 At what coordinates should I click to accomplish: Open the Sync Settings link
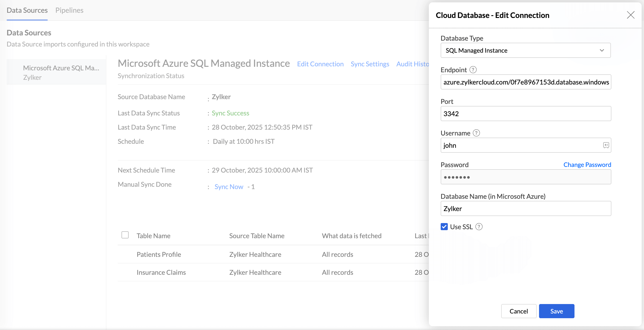point(370,64)
